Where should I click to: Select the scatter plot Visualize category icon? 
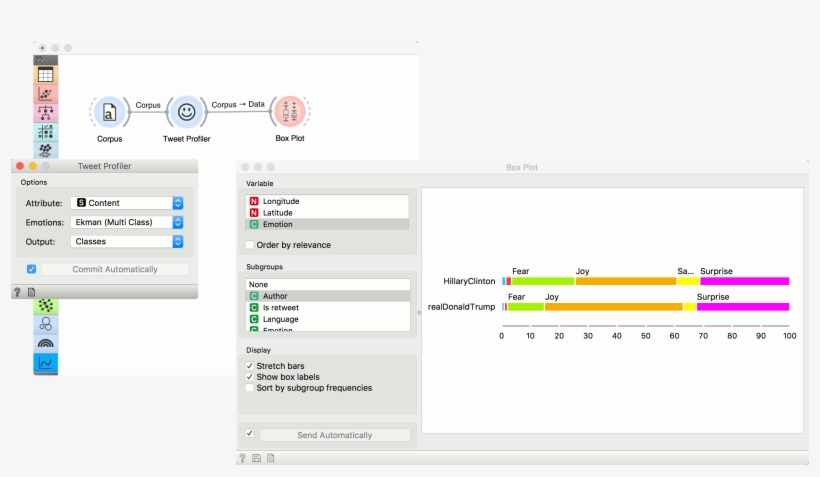45,94
